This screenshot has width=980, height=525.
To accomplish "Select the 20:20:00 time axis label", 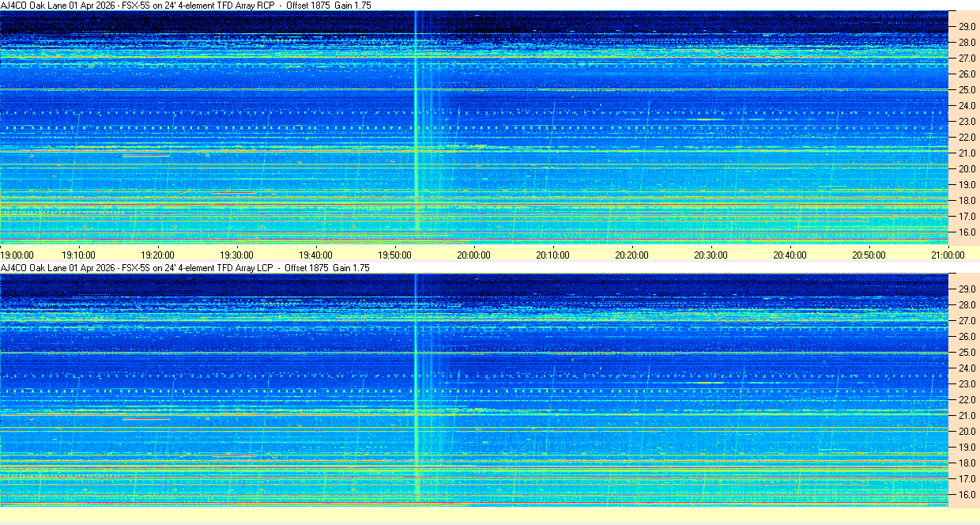I will [631, 255].
